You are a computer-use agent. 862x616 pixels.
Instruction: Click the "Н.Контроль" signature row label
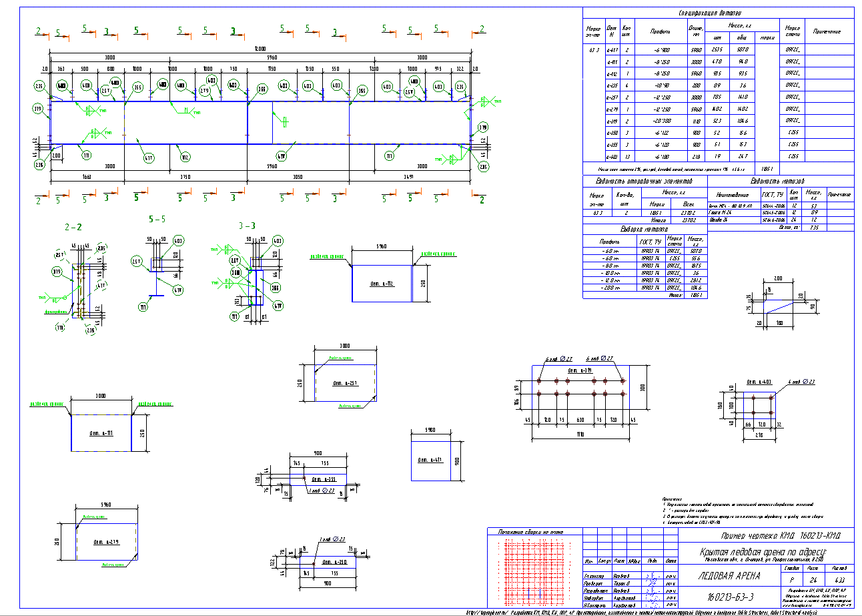point(594,605)
